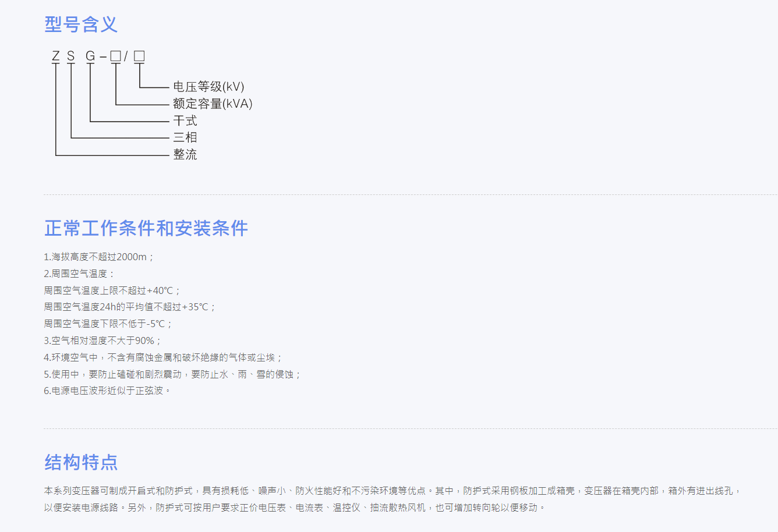778x532 pixels.
Task: Click the 结构特点 heading
Action: 81,462
